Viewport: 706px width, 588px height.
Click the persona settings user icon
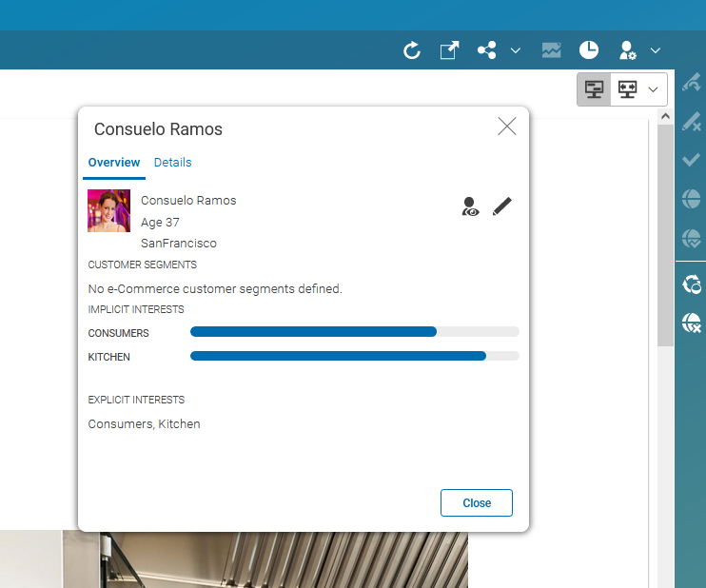coord(627,50)
